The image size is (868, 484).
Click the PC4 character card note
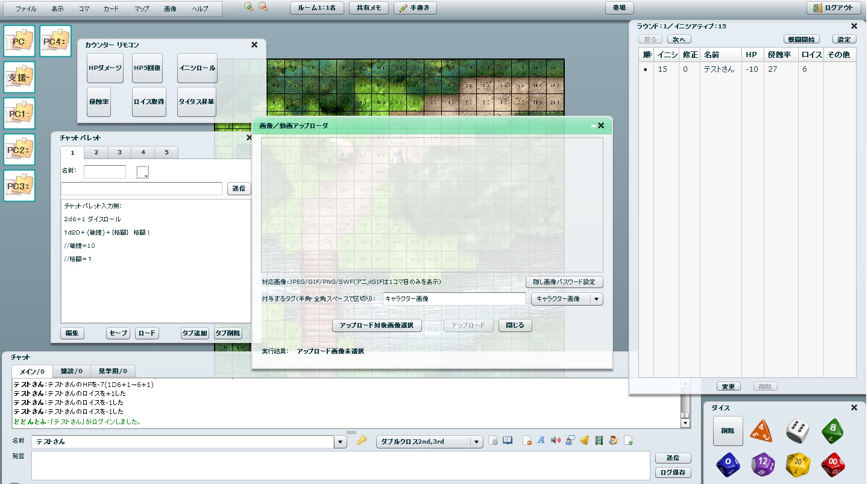point(55,41)
